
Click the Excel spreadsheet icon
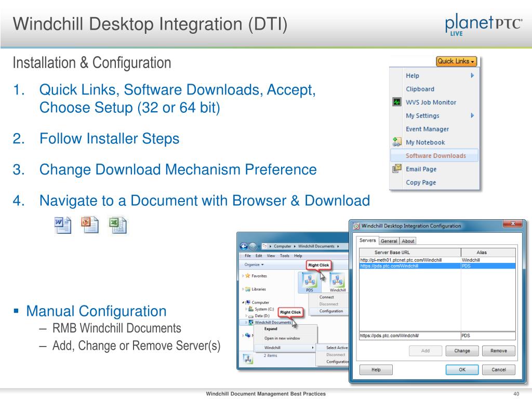coord(117,225)
